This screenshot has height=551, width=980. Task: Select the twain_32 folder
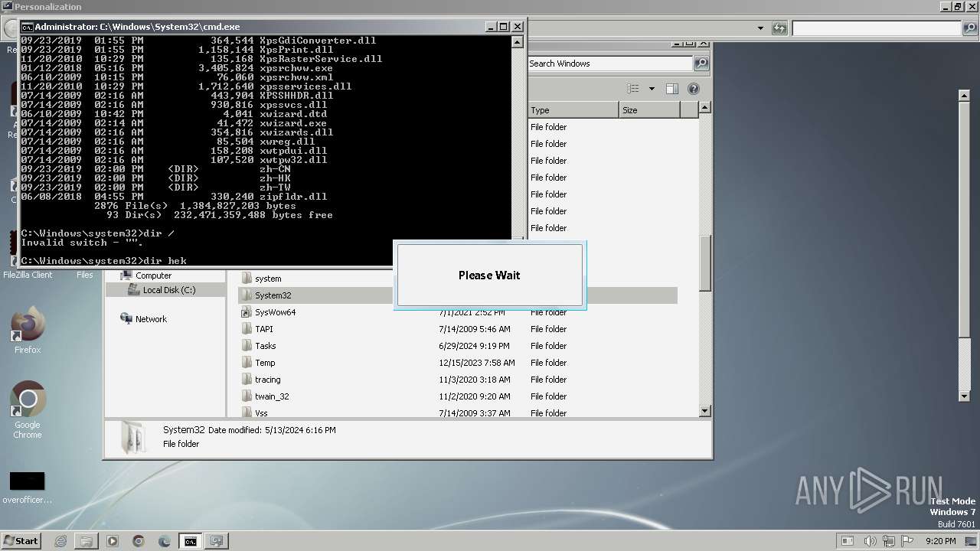click(264, 396)
